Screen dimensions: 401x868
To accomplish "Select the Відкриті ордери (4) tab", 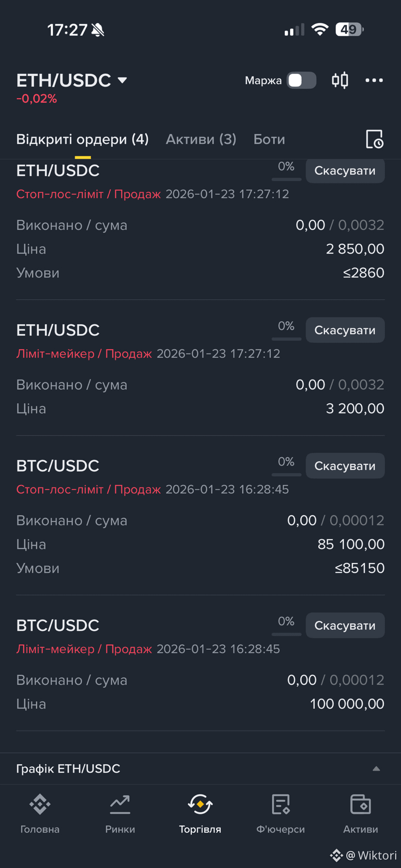I will point(82,139).
